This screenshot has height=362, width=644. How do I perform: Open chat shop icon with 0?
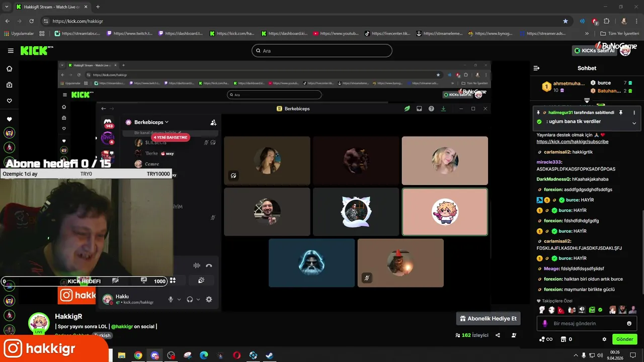click(566, 339)
